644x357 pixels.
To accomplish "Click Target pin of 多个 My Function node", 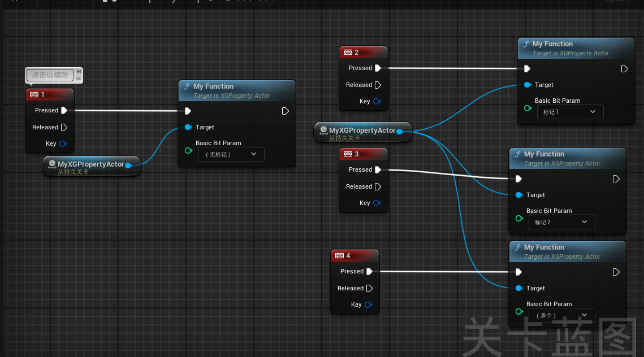I will point(519,288).
